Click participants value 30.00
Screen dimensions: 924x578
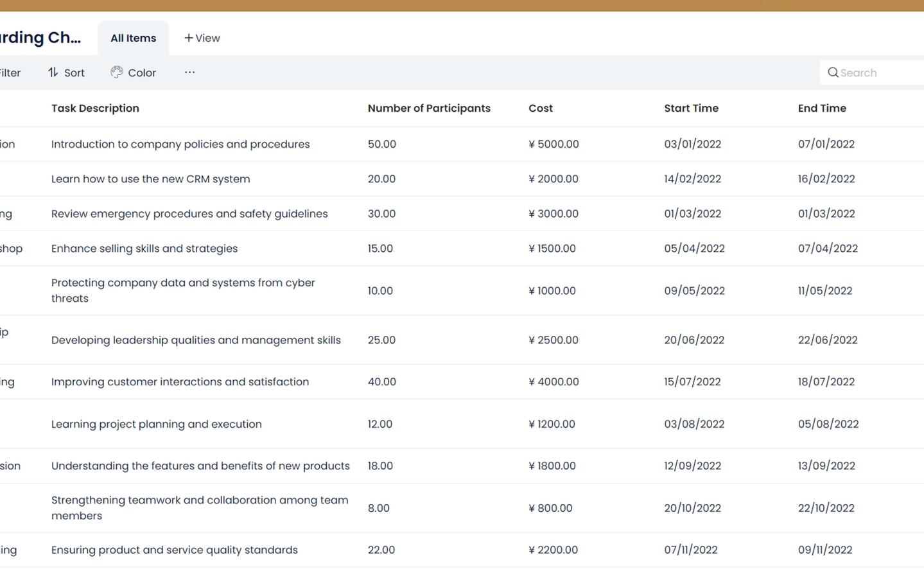click(381, 213)
